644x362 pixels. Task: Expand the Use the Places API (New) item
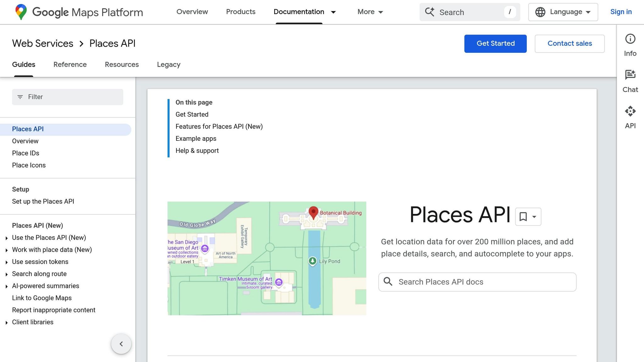click(7, 238)
